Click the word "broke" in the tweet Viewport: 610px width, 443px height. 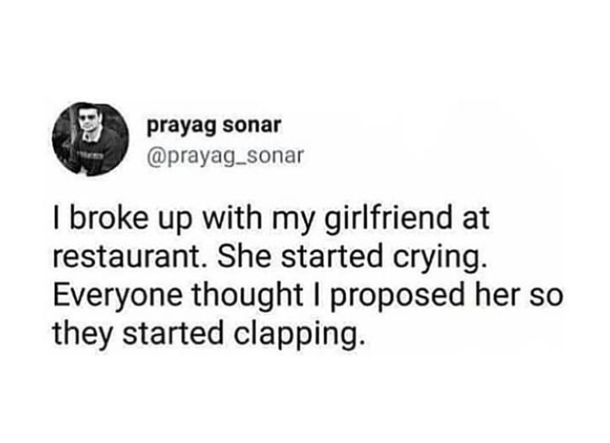pyautogui.click(x=109, y=218)
